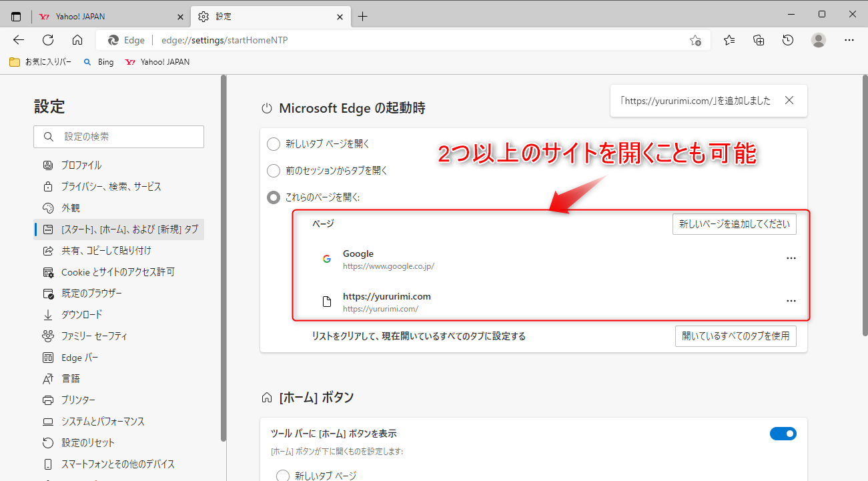Open the Collections icon in toolbar
868x481 pixels.
click(759, 40)
